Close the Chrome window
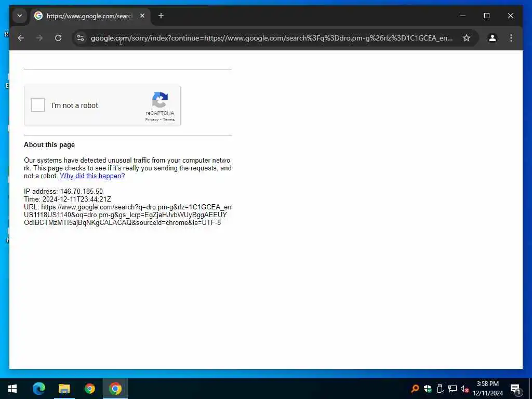Screen dimensions: 532x399 510,16
